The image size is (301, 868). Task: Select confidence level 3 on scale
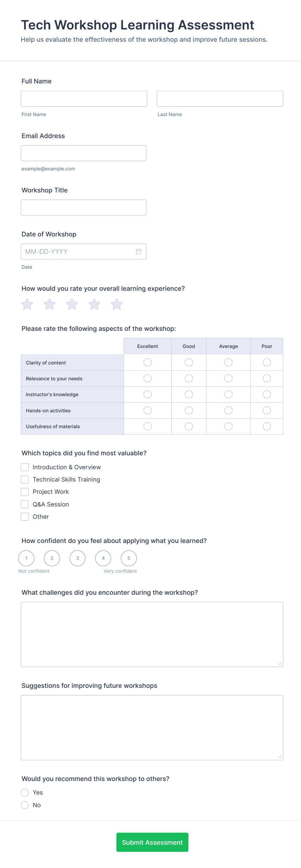coord(78,558)
